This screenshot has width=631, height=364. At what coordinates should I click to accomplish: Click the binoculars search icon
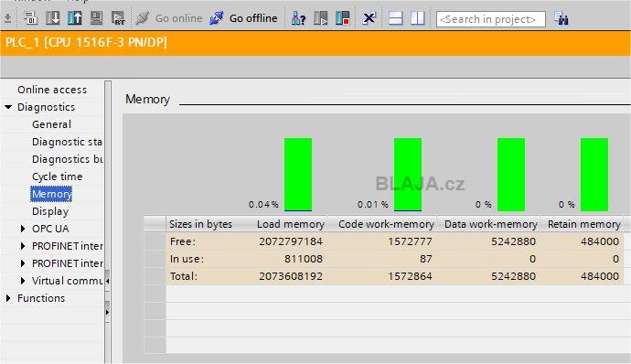[x=561, y=18]
